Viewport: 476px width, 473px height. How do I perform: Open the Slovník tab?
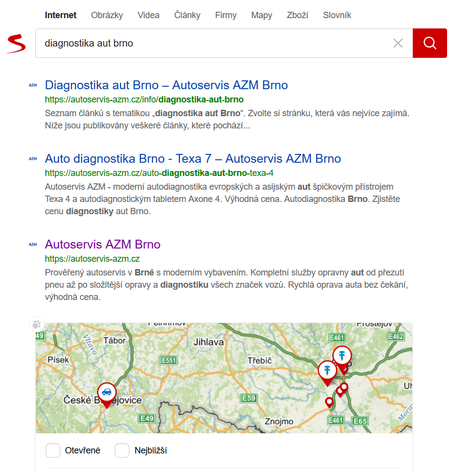click(x=337, y=15)
